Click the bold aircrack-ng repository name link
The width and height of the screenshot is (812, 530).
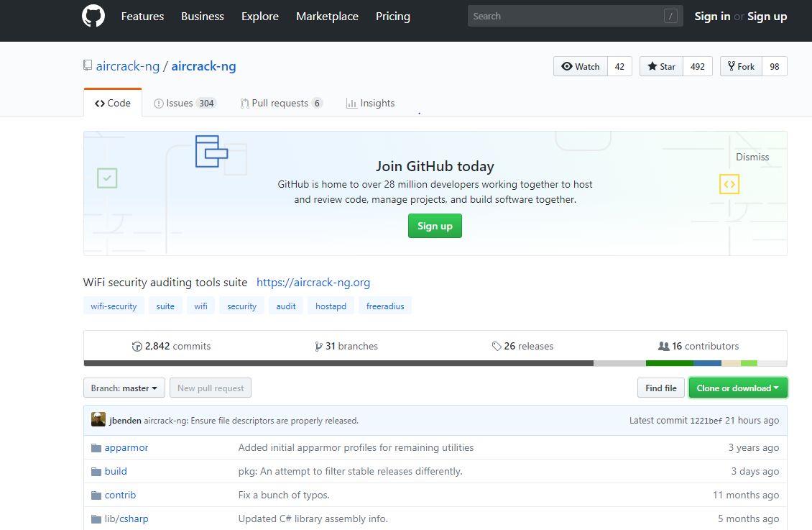[203, 66]
